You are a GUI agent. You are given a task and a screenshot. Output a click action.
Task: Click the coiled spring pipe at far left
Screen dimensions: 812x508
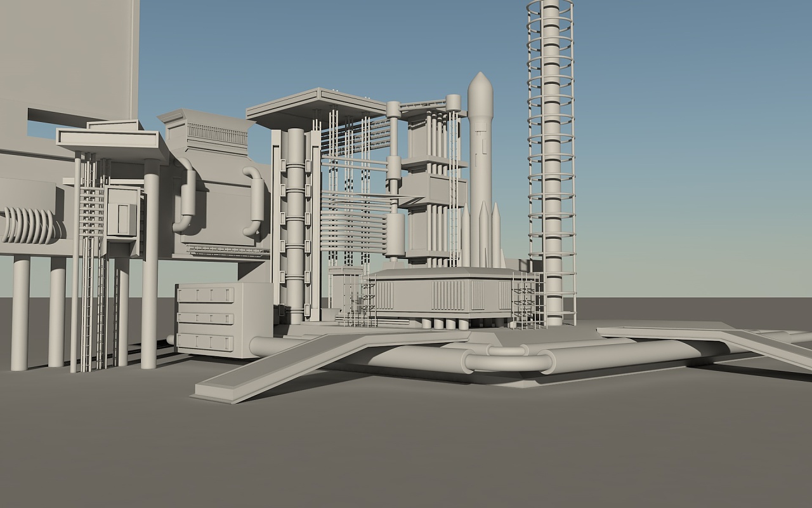30,225
